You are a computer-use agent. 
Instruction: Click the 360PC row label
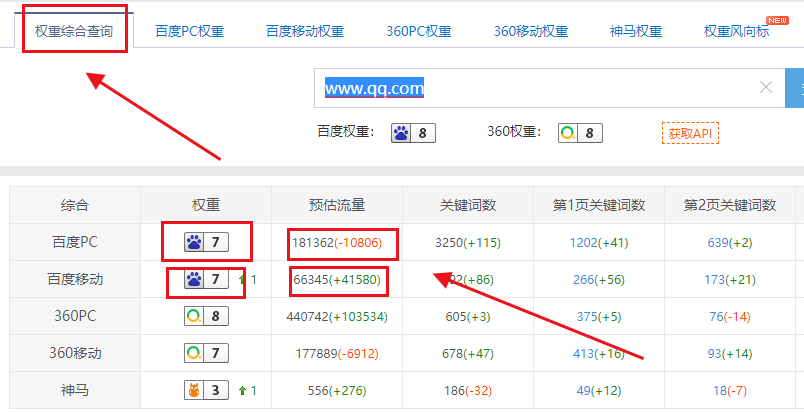coord(75,316)
